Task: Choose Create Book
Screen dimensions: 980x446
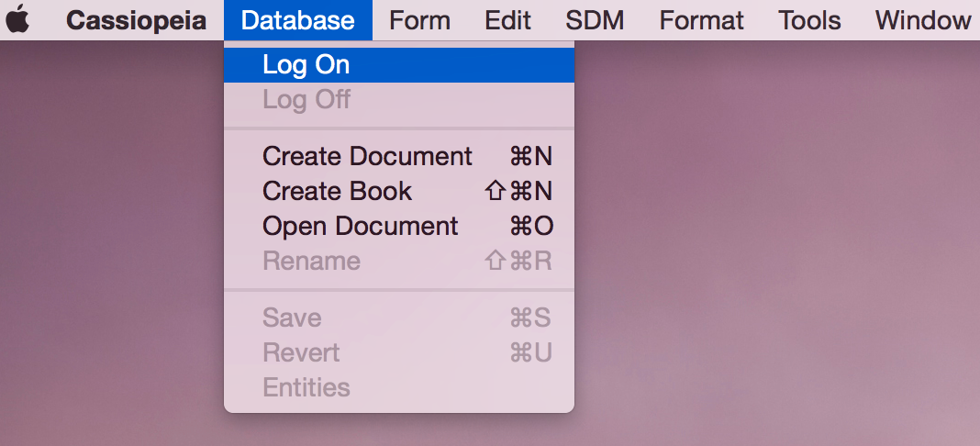Action: (x=399, y=191)
